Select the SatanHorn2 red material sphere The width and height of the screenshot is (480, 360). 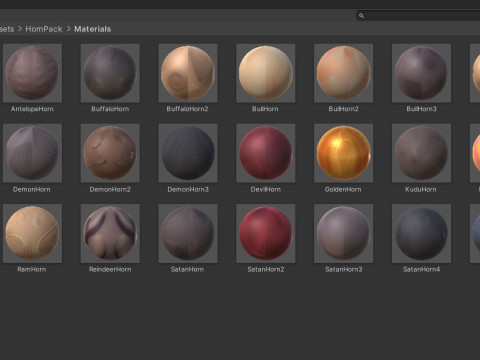coord(266,233)
